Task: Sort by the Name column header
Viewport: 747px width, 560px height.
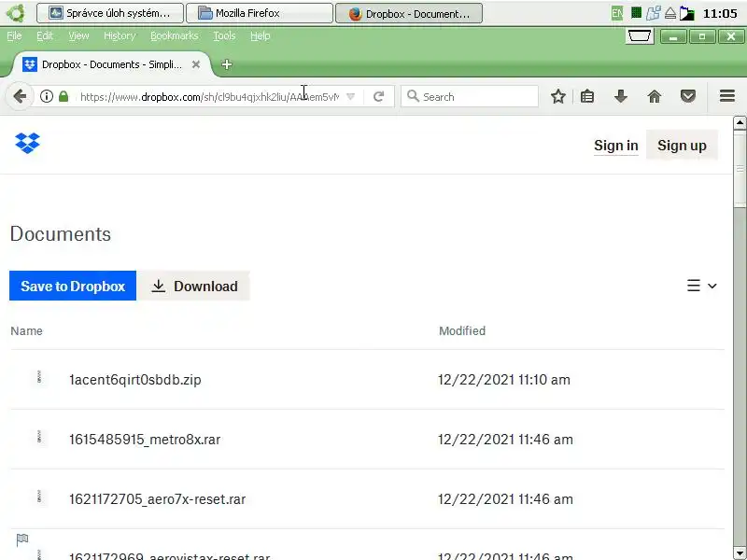Action: (x=27, y=331)
